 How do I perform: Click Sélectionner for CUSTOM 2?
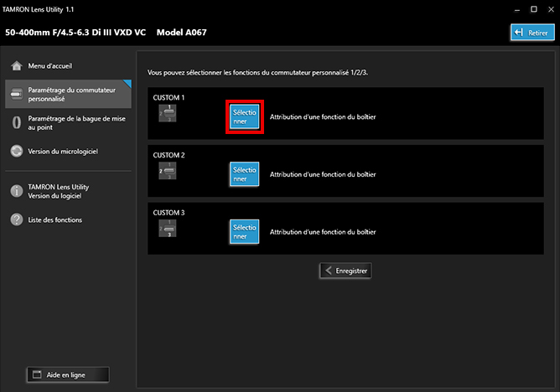pyautogui.click(x=244, y=174)
